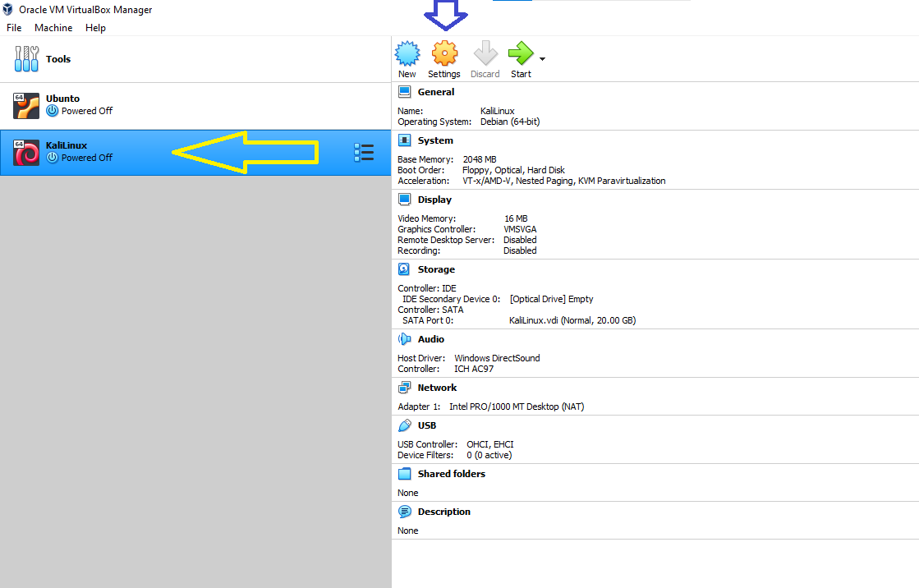
Task: Open the System settings heading link
Action: tap(435, 140)
